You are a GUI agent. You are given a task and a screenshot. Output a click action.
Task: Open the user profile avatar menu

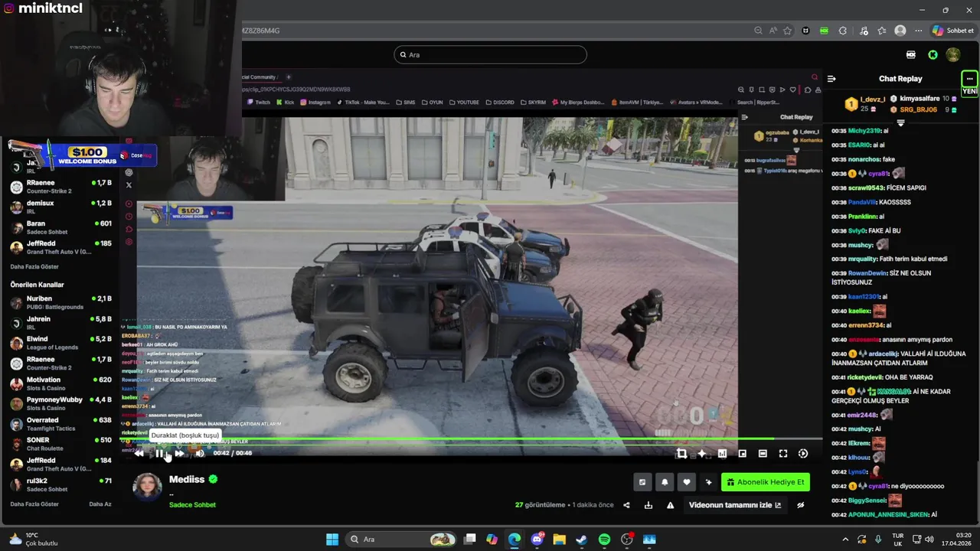(953, 55)
